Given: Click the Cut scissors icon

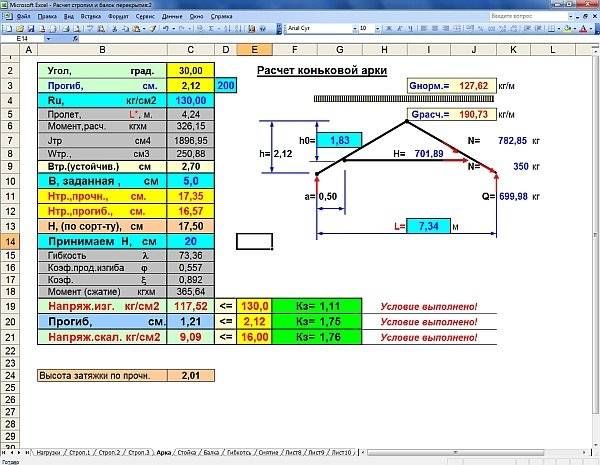Looking at the screenshot, I should tap(114, 29).
